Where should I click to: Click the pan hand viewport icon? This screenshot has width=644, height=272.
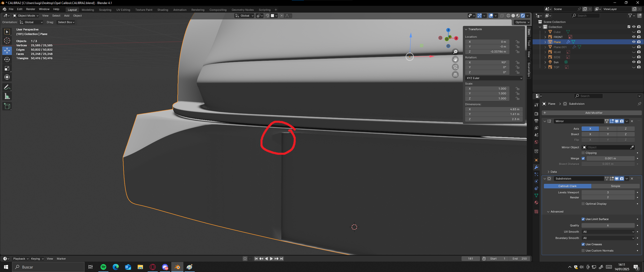(x=455, y=59)
